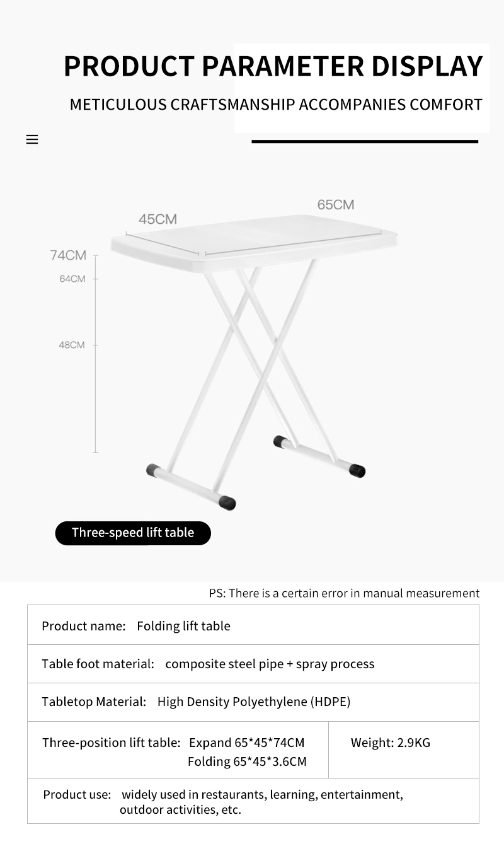Click the 64CM height marker
504x851 pixels.
click(72, 279)
